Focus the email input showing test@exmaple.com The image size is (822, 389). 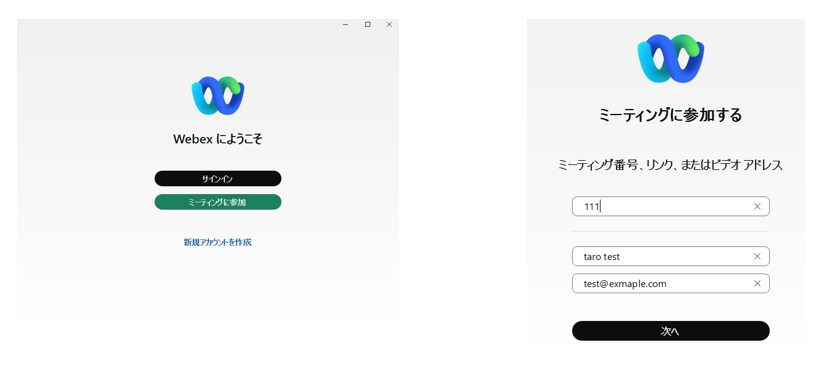pos(670,284)
